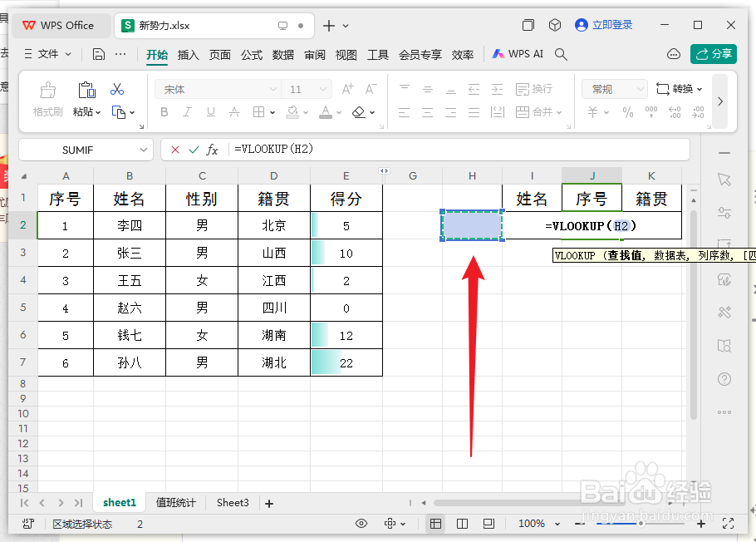This screenshot has height=542, width=756.
Task: Click the green 分享 share button
Action: tap(714, 52)
